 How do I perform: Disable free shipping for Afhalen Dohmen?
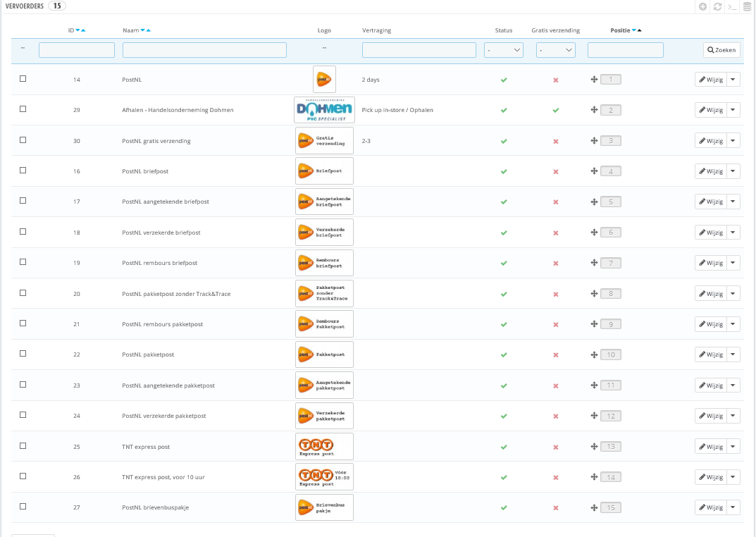coord(555,111)
